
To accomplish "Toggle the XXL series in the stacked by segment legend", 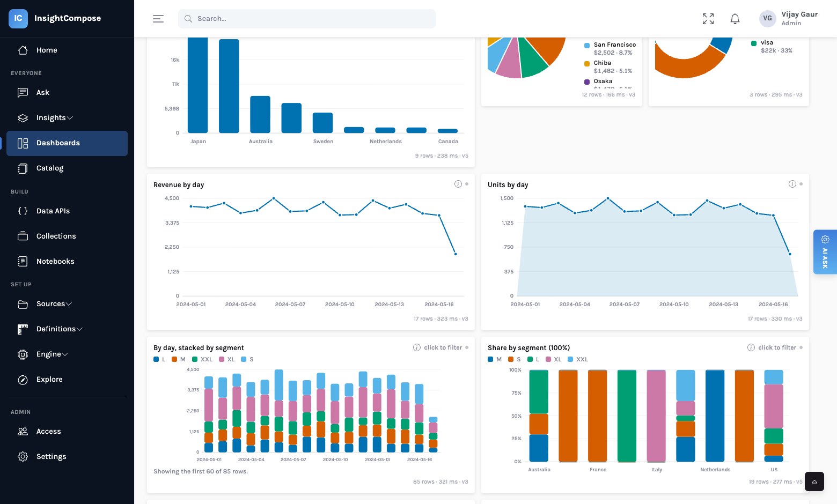I will coord(202,359).
